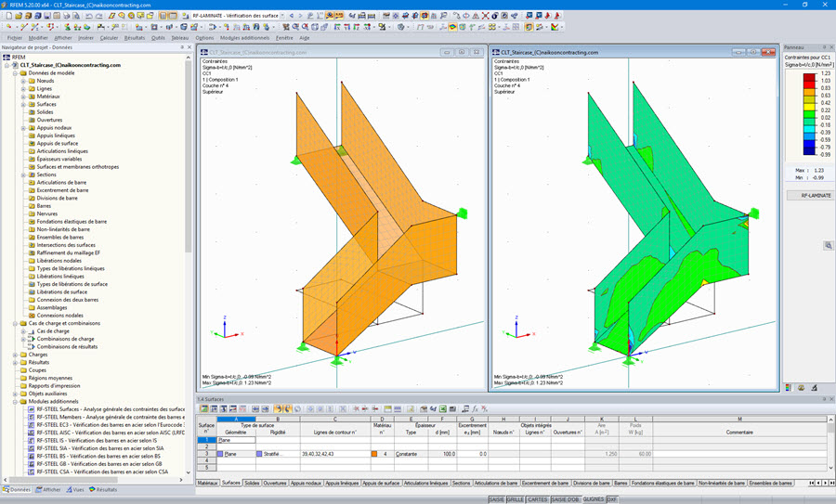Image resolution: width=836 pixels, height=504 pixels.
Task: Toggle the DXF status bar button
Action: (x=612, y=499)
